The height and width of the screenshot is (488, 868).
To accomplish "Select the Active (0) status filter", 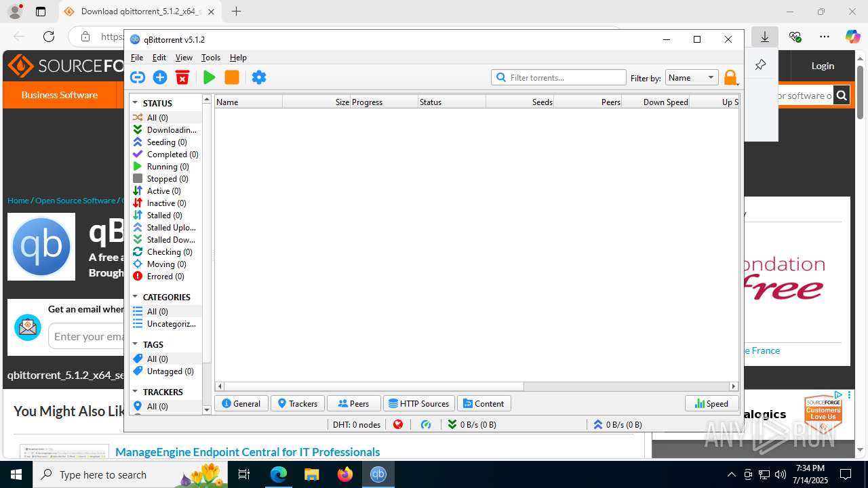I will click(x=166, y=190).
